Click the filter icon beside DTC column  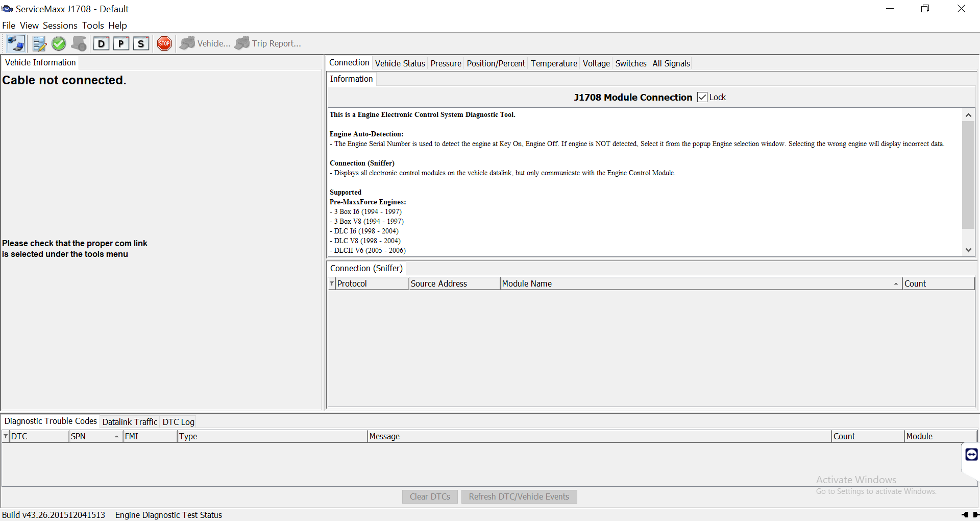pos(6,436)
